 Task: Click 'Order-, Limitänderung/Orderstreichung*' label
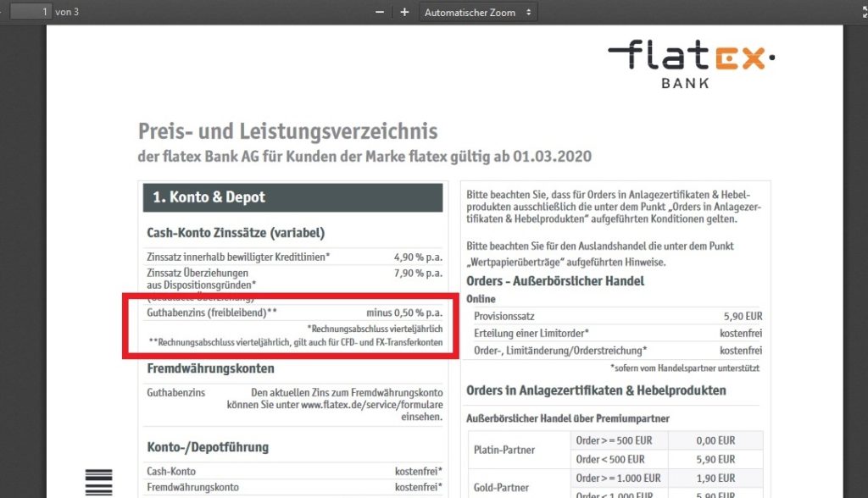click(x=560, y=351)
